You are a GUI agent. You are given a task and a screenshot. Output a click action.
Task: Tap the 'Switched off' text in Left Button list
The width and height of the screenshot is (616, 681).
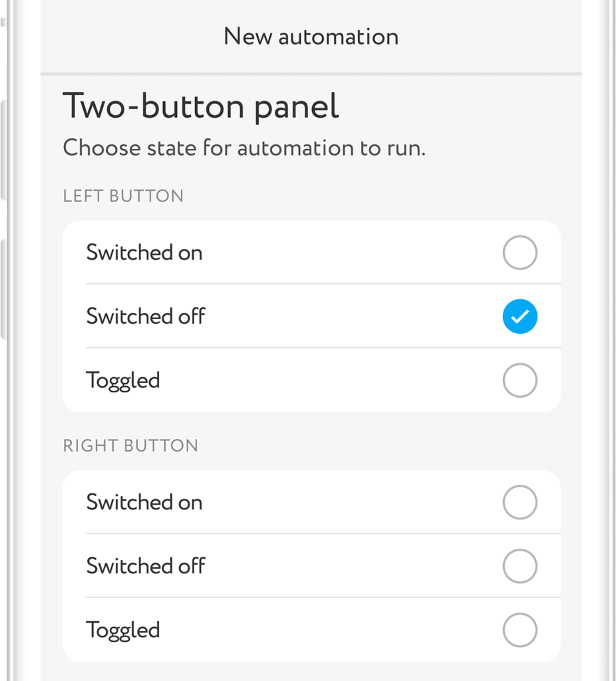[146, 317]
